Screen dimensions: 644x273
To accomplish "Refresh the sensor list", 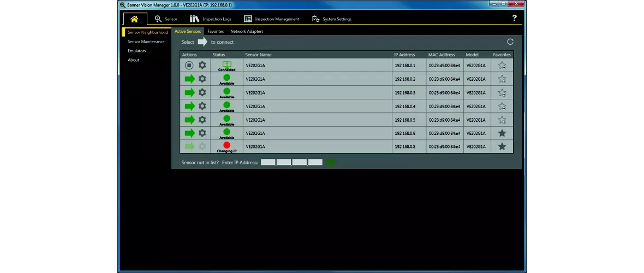I will click(510, 41).
